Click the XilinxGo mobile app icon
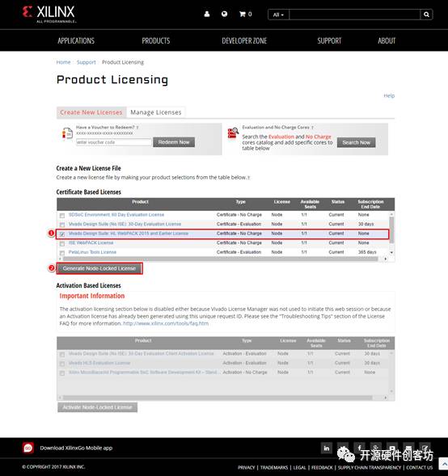 28,448
